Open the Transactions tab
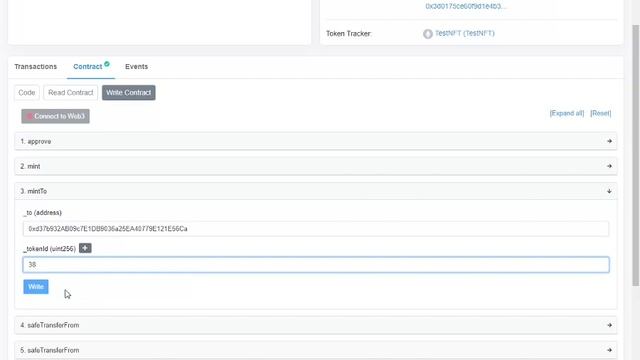This screenshot has height=360, width=640. tap(36, 67)
